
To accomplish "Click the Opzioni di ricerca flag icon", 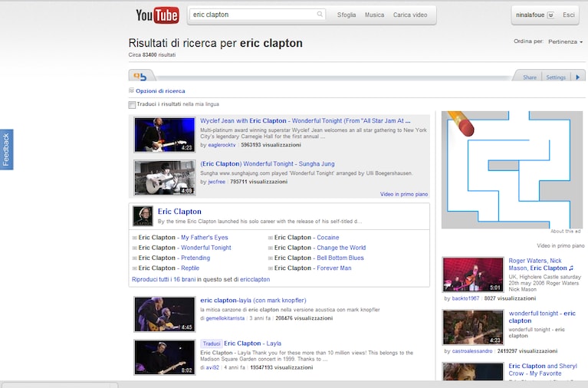I will [131, 90].
